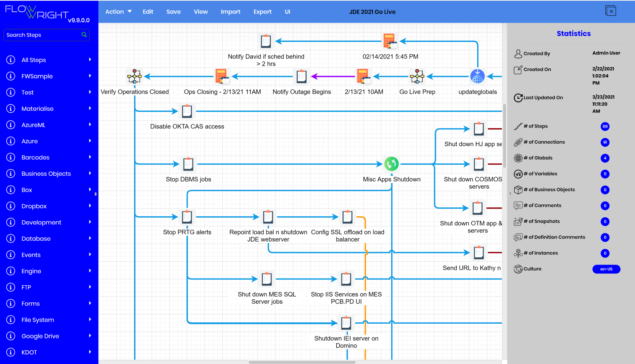Click the Last Updated On clock icon

point(518,98)
